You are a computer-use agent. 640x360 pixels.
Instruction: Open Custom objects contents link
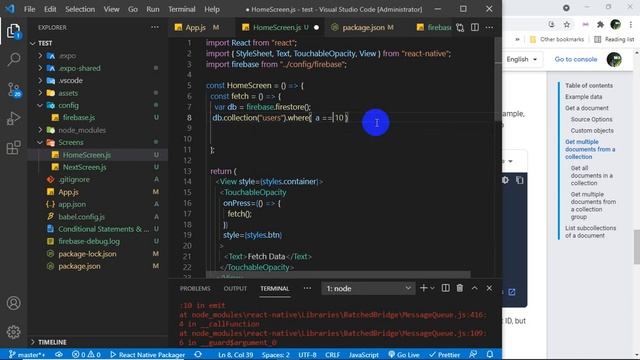point(592,131)
